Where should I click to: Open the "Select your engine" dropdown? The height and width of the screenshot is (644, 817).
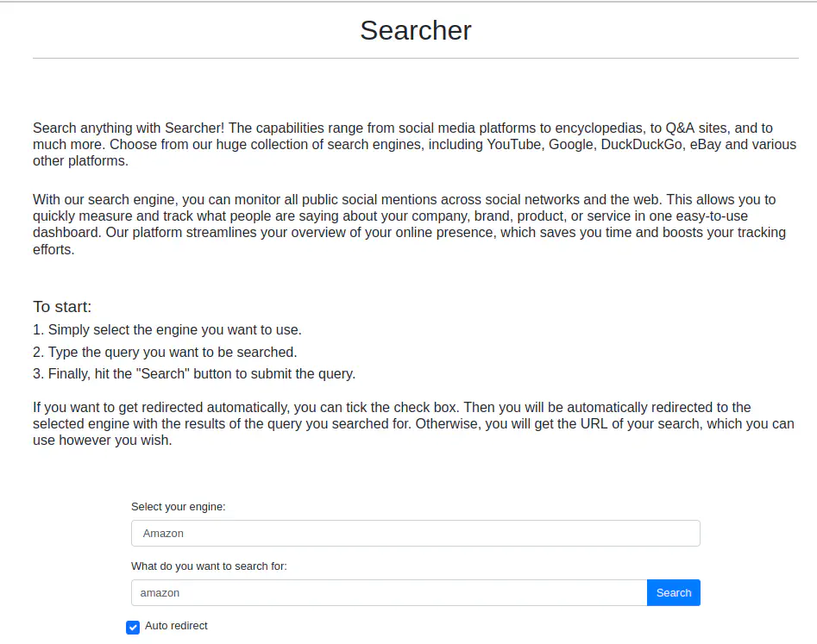415,533
